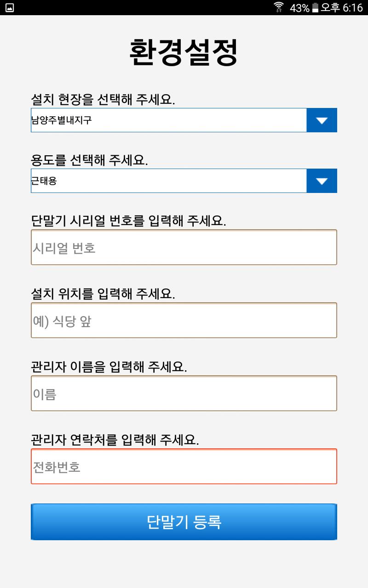Tap the battery icon in status bar
Viewport: 368px width, 588px height.
pyautogui.click(x=315, y=8)
